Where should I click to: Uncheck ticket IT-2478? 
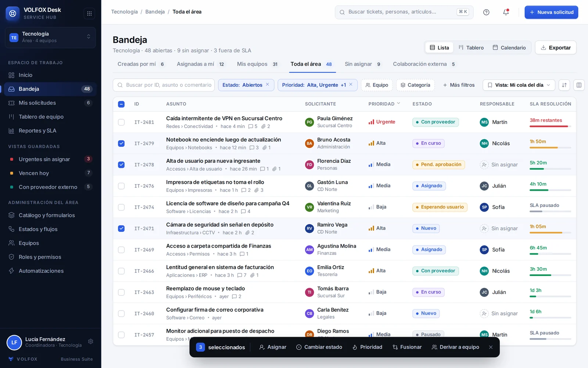[121, 165]
